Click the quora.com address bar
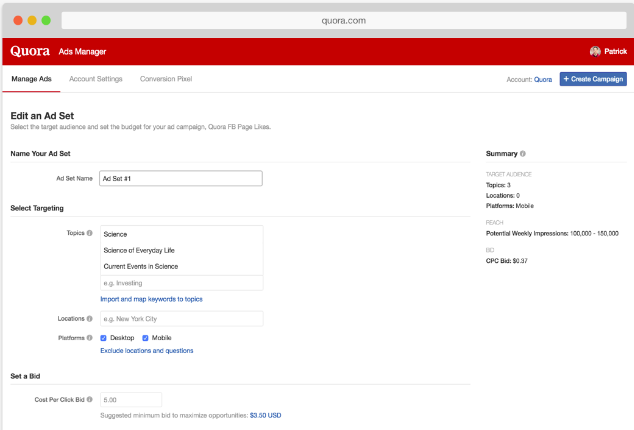The image size is (634, 430). click(x=344, y=21)
